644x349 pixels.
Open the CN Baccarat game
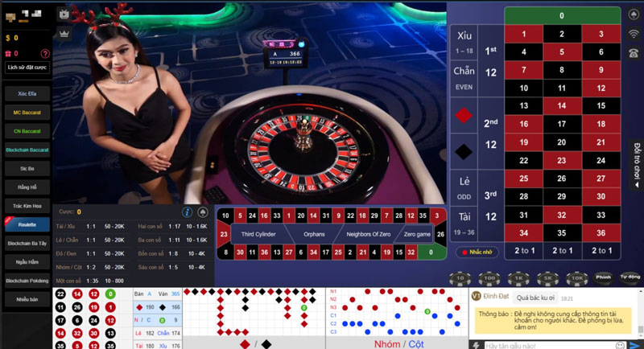(x=27, y=131)
